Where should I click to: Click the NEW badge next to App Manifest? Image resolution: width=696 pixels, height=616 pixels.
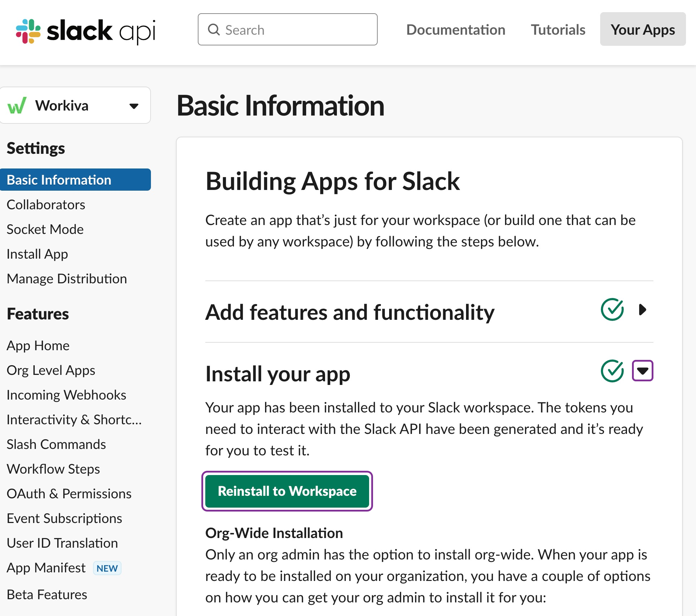click(x=107, y=568)
